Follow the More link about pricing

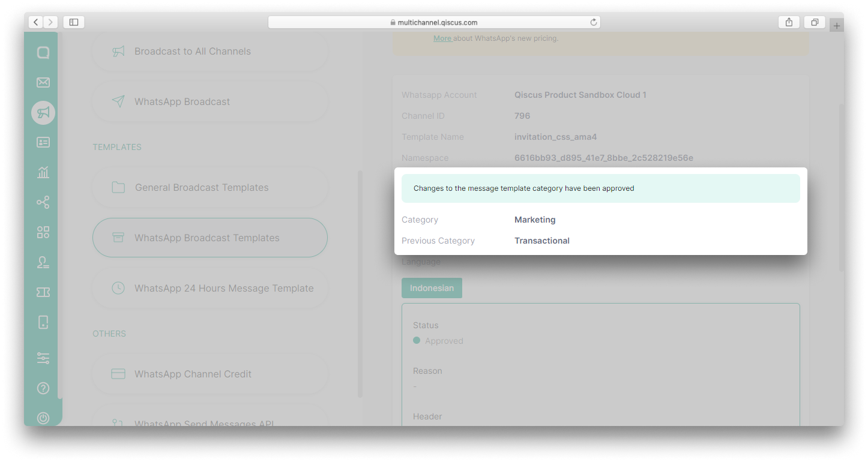click(x=442, y=38)
